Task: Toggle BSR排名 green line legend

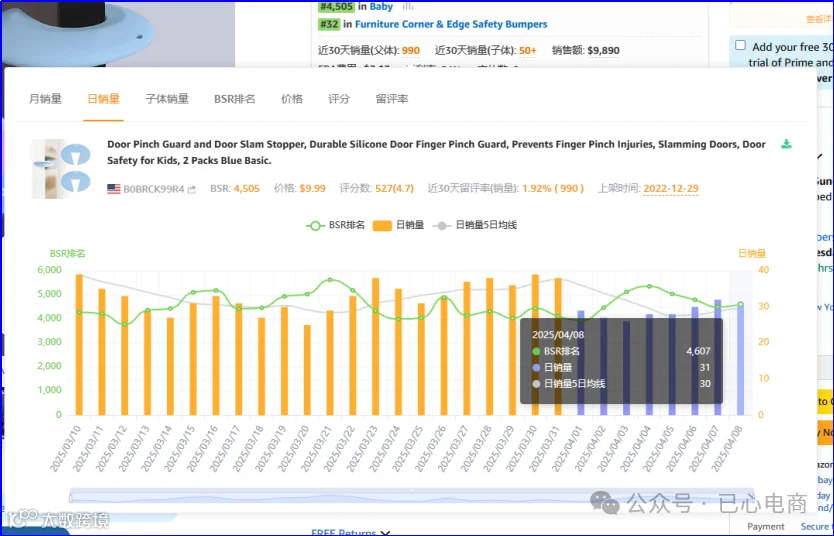Action: (x=335, y=225)
